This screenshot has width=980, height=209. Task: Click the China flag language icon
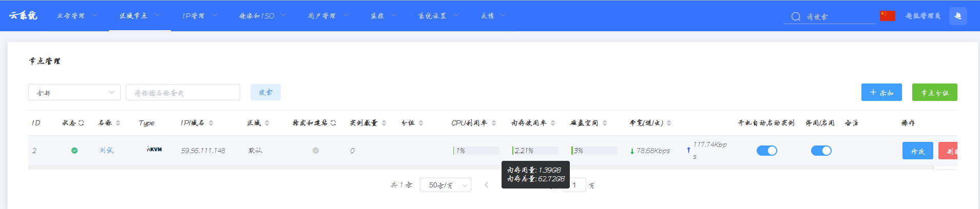[887, 16]
